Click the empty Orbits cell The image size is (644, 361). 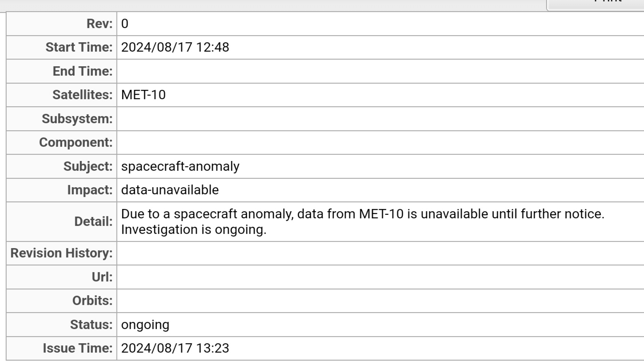tap(380, 301)
